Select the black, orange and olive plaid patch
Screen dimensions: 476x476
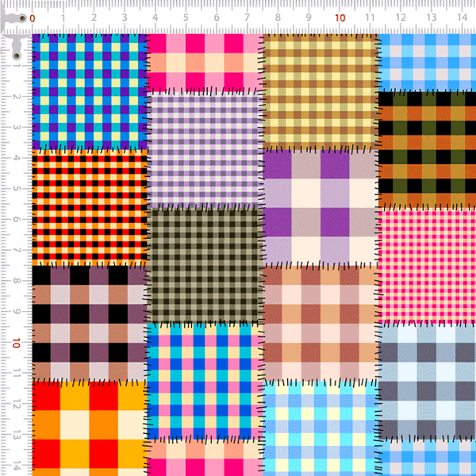(x=427, y=149)
